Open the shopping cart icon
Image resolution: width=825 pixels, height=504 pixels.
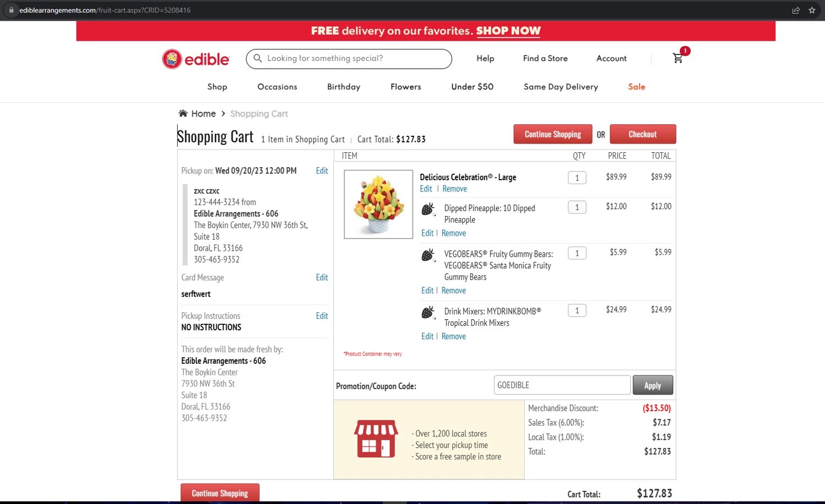(678, 58)
